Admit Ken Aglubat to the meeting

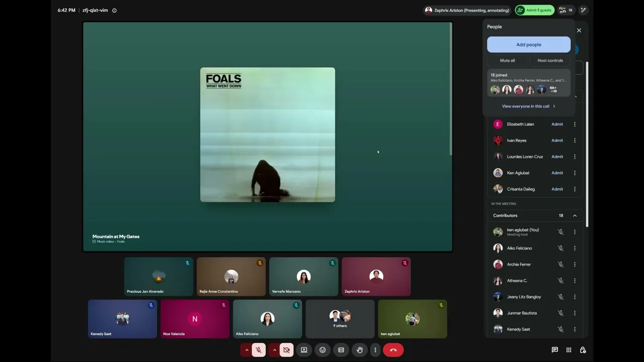click(557, 173)
